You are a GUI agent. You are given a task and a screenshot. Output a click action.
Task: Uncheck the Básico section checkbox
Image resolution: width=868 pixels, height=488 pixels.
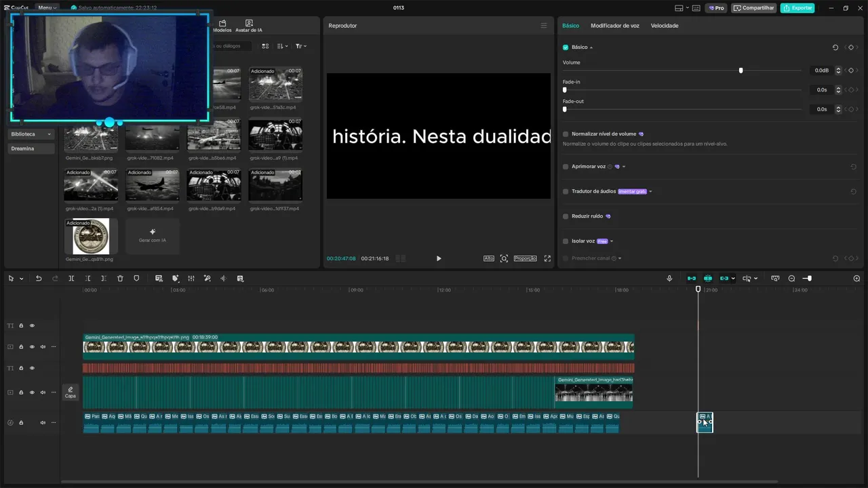tap(566, 47)
